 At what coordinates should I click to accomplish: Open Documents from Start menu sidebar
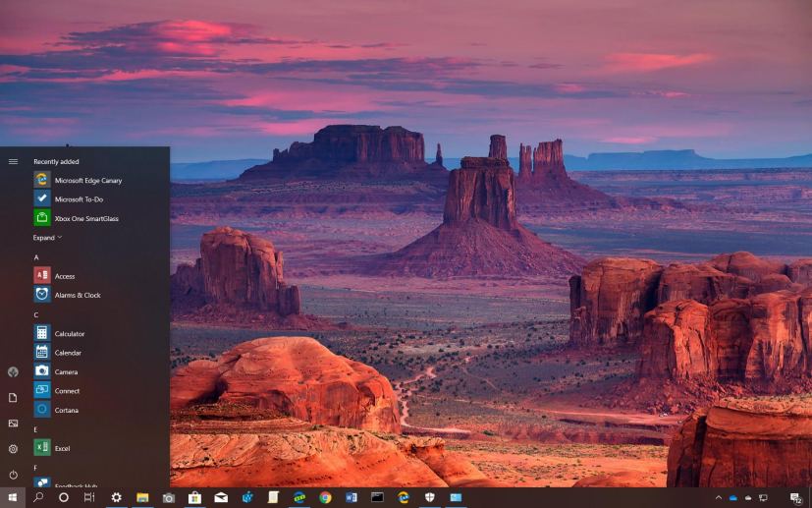tap(13, 398)
